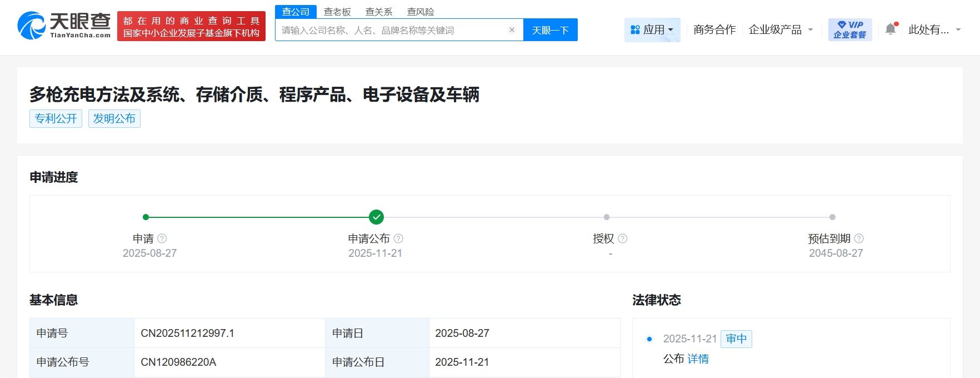Open the 详情 link under legal status
This screenshot has width=980, height=378.
[x=698, y=359]
